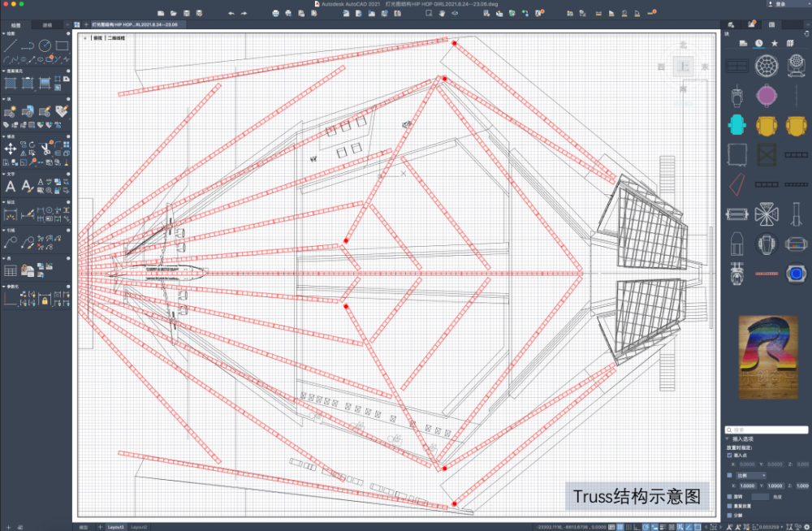Collapse the 修改 modify panel
Viewport: 812px width, 531px height.
point(3,136)
